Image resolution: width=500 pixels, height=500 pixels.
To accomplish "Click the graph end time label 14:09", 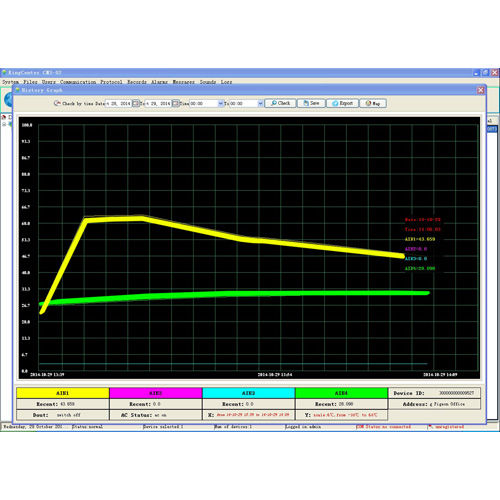I will [x=440, y=375].
